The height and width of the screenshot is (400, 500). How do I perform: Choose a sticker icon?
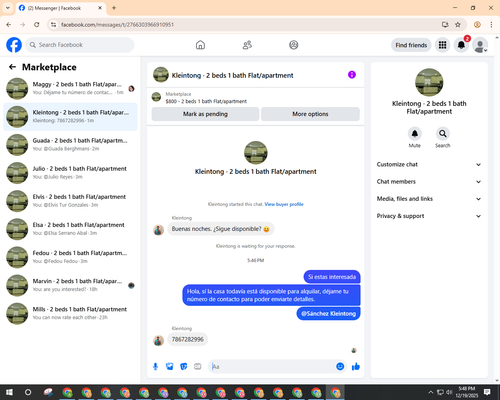pos(184,367)
